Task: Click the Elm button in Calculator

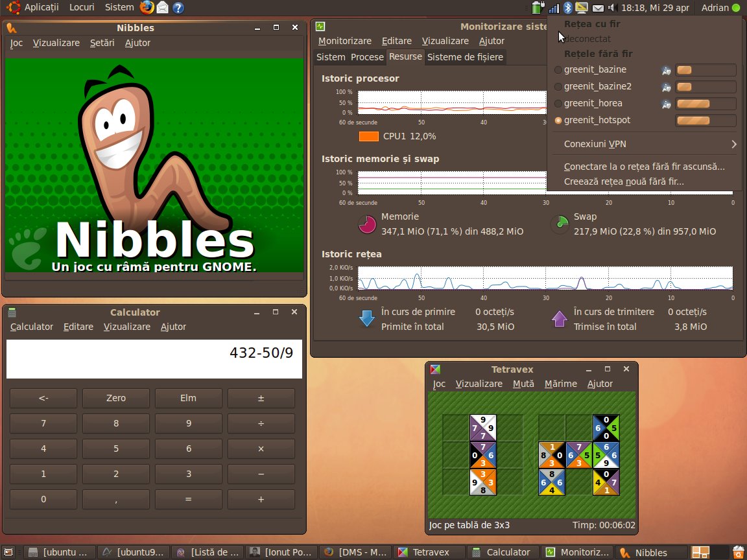Action: 188,398
